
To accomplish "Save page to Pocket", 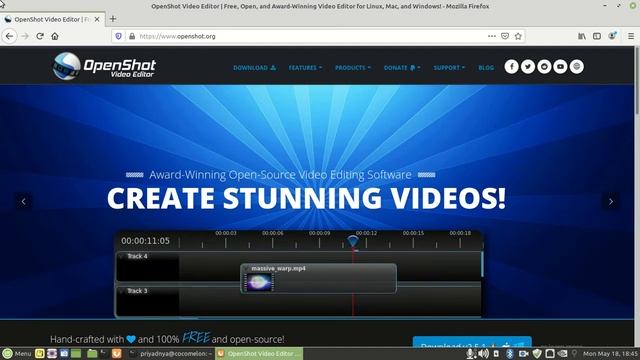I will coord(505,36).
